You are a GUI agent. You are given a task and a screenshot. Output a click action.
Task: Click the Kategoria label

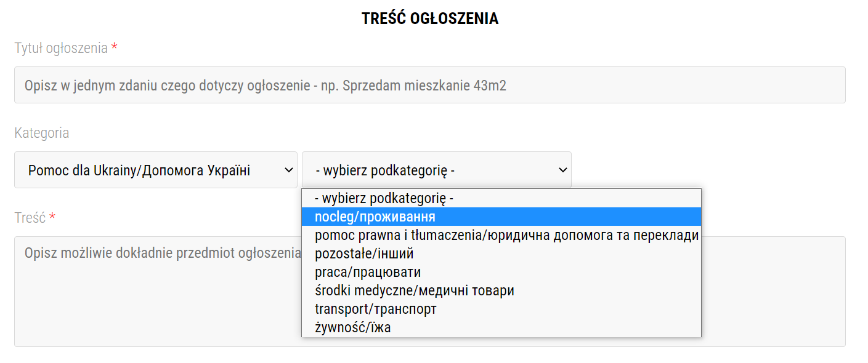point(42,133)
